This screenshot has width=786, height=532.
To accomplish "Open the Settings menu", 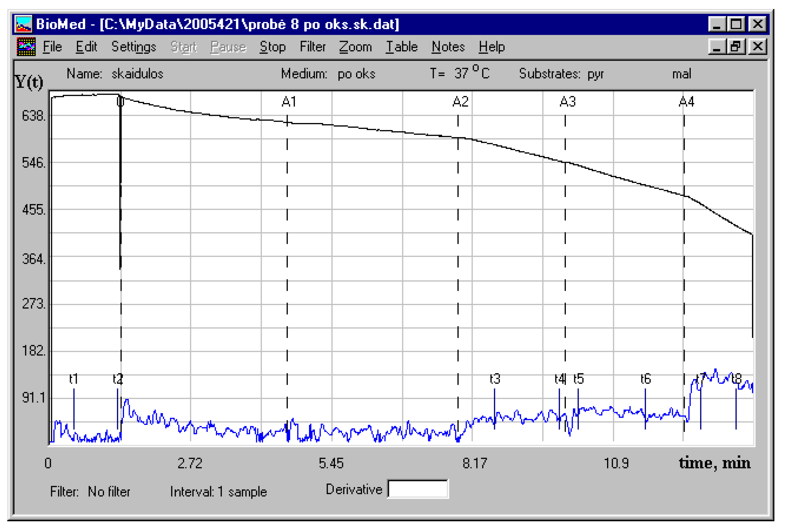I will (x=134, y=47).
